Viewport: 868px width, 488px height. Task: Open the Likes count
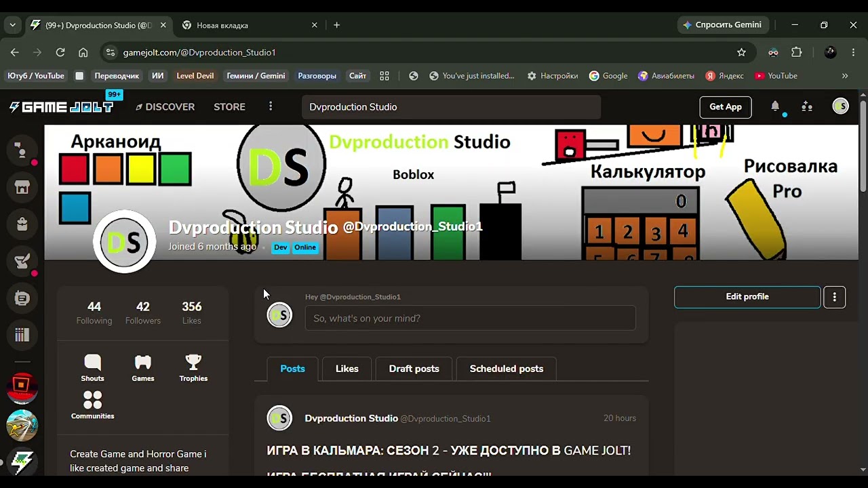click(192, 312)
